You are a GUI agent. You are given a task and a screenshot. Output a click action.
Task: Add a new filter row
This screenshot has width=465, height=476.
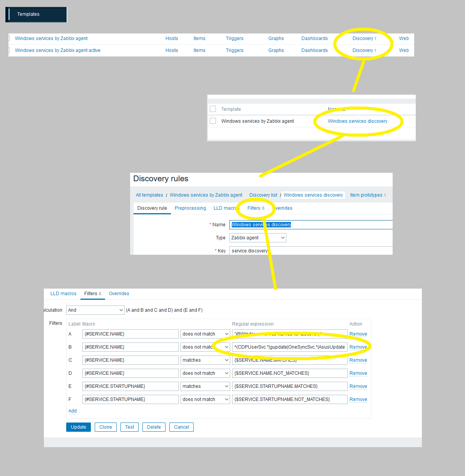coord(72,411)
